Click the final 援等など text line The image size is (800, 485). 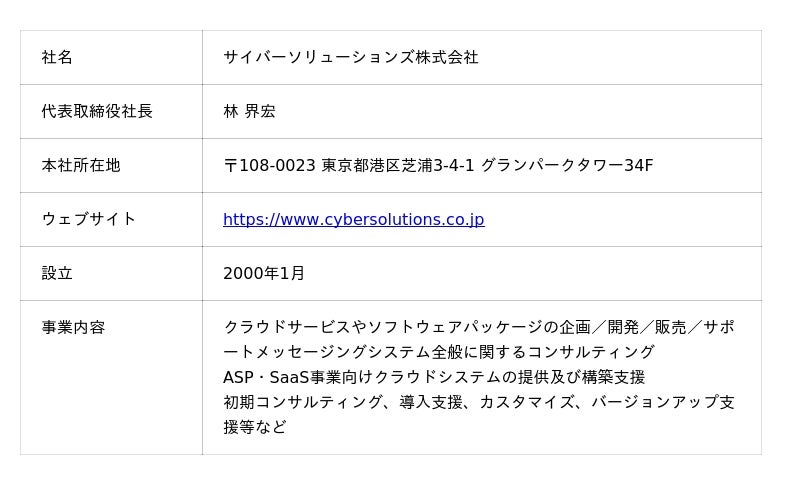click(254, 428)
